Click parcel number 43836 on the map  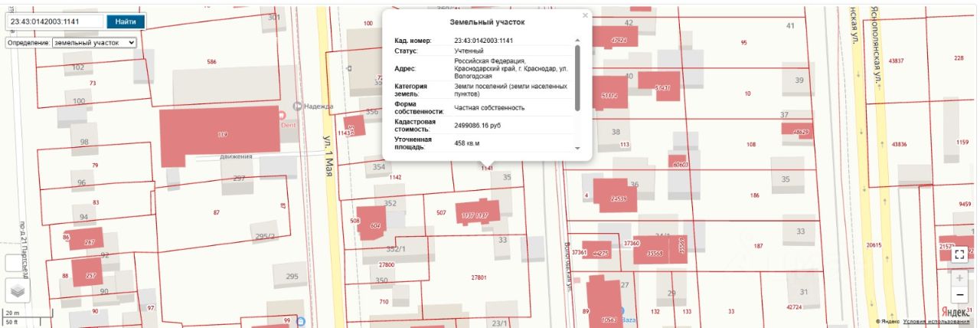point(897,144)
